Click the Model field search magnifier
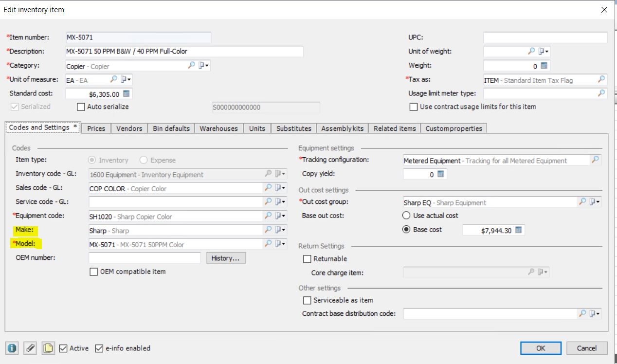This screenshot has height=364, width=617. 268,244
